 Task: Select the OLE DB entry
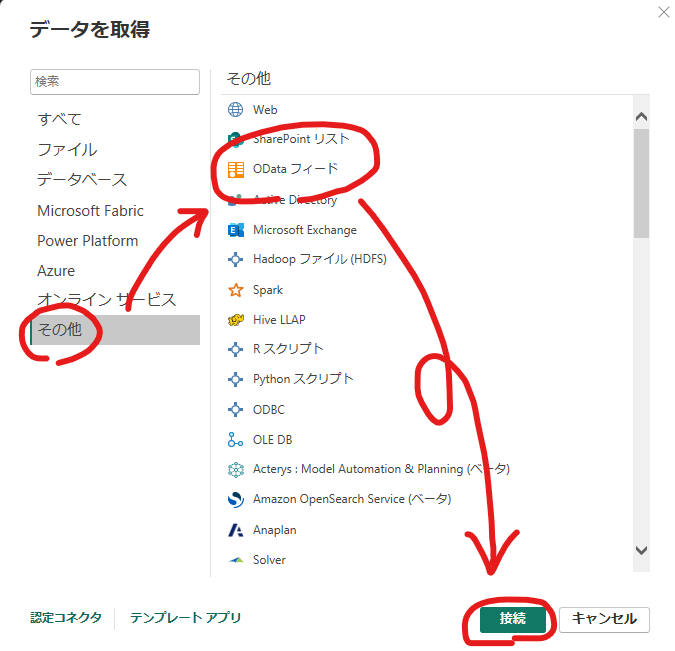point(272,440)
